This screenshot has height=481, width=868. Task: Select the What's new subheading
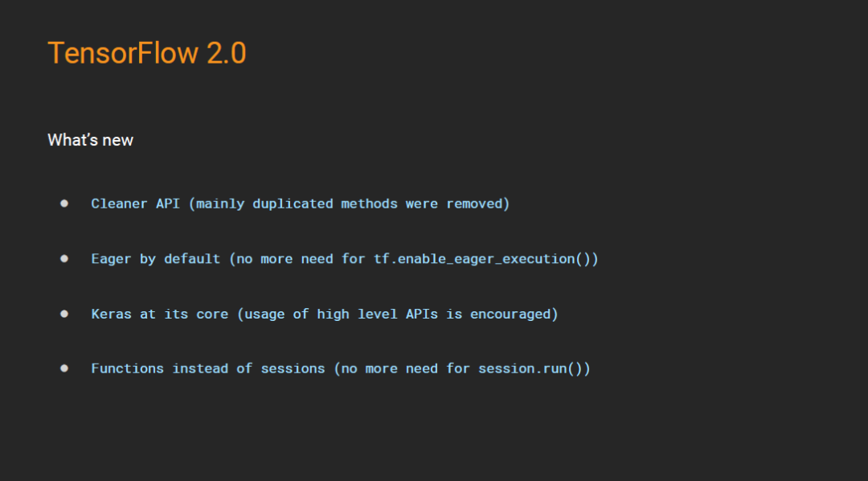(90, 140)
